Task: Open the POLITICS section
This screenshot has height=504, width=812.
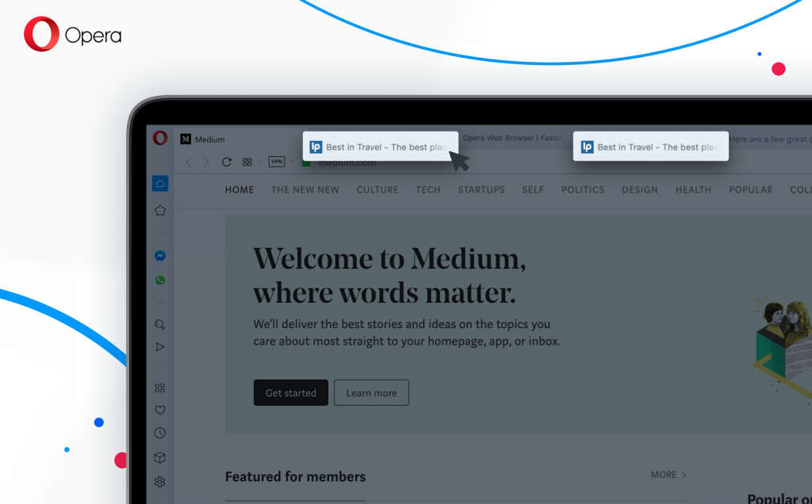Action: click(583, 190)
